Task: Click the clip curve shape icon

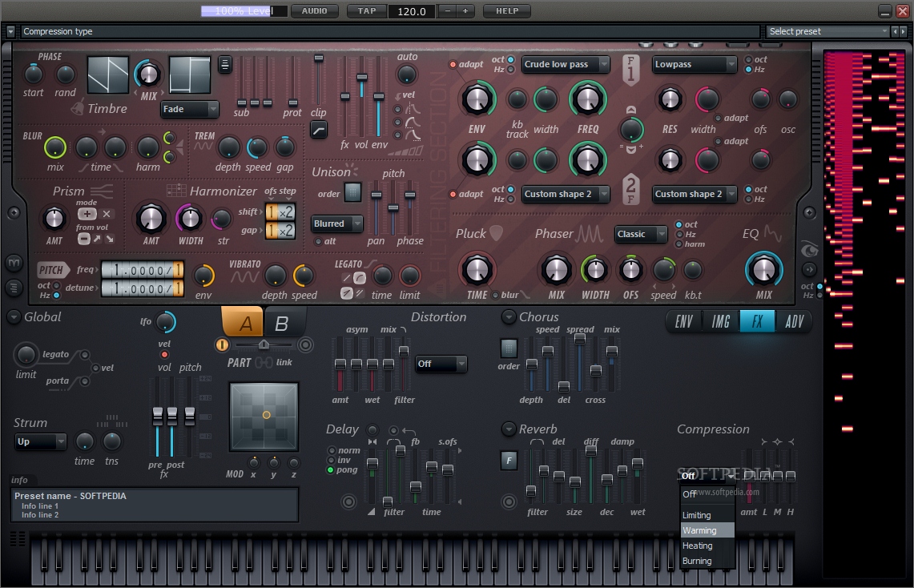Action: [x=318, y=129]
